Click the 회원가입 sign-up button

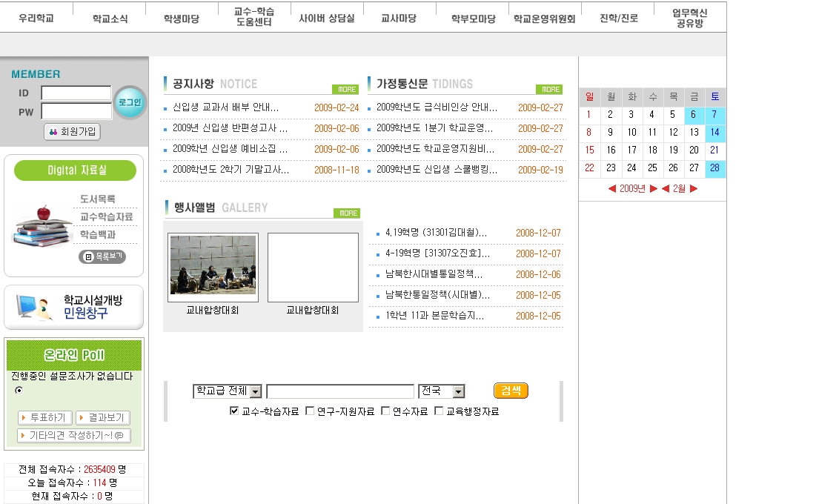coord(72,132)
